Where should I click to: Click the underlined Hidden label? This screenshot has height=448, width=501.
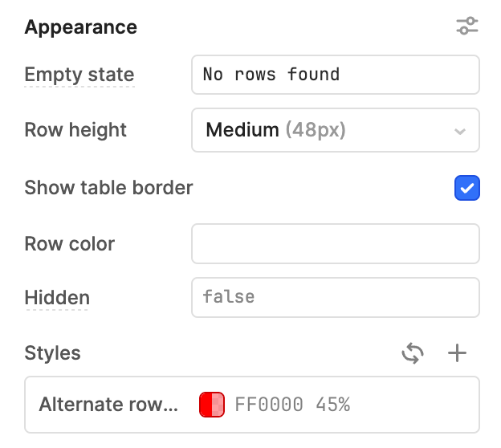point(57,298)
